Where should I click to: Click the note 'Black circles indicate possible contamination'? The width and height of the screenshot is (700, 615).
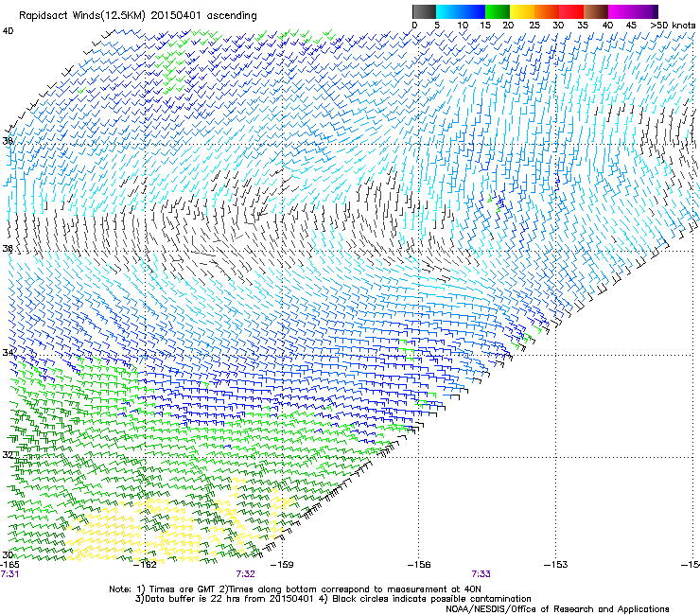point(431,599)
